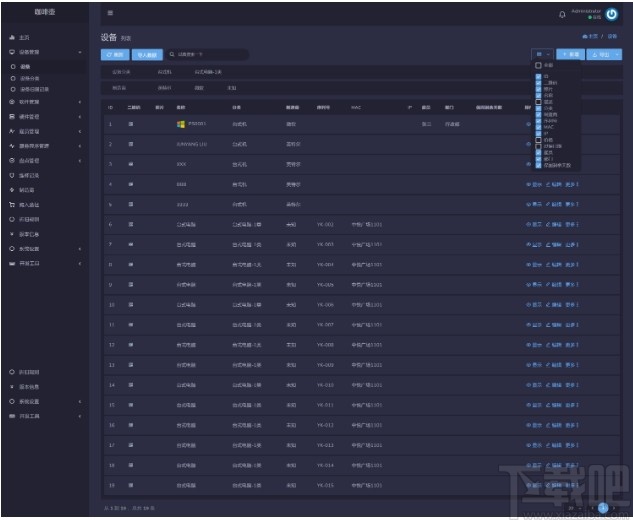Screen dimensions: 633x520
Task: Click the pencil 编辑 icon in row 5
Action: coord(548,204)
